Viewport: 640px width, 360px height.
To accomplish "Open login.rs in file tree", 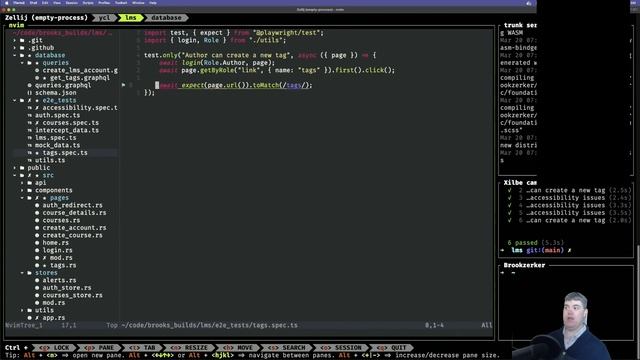I will pos(58,250).
